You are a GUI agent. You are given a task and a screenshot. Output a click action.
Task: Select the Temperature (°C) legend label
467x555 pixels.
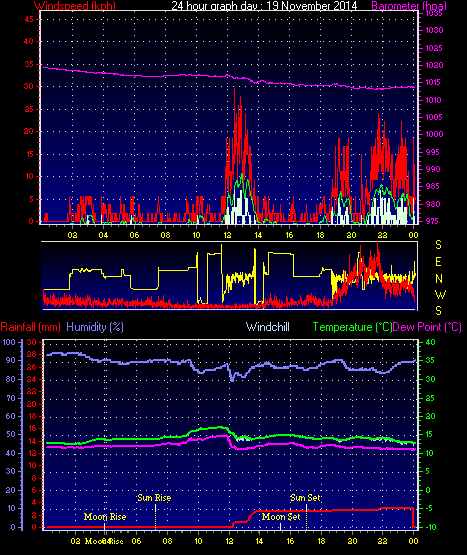pos(352,327)
